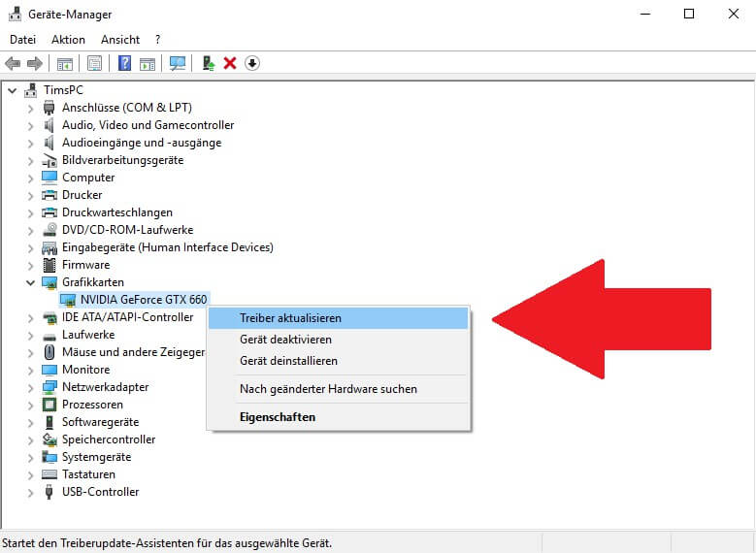756x553 pixels.
Task: Click the Grafikkarten display adapter icon
Action: pos(49,282)
